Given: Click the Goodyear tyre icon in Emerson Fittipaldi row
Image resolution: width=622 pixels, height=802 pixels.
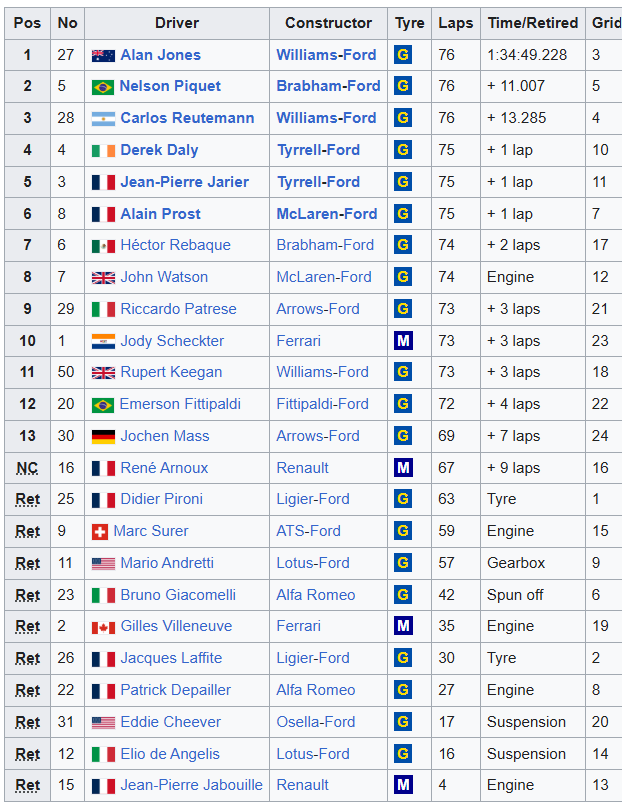Looking at the screenshot, I should click(403, 404).
